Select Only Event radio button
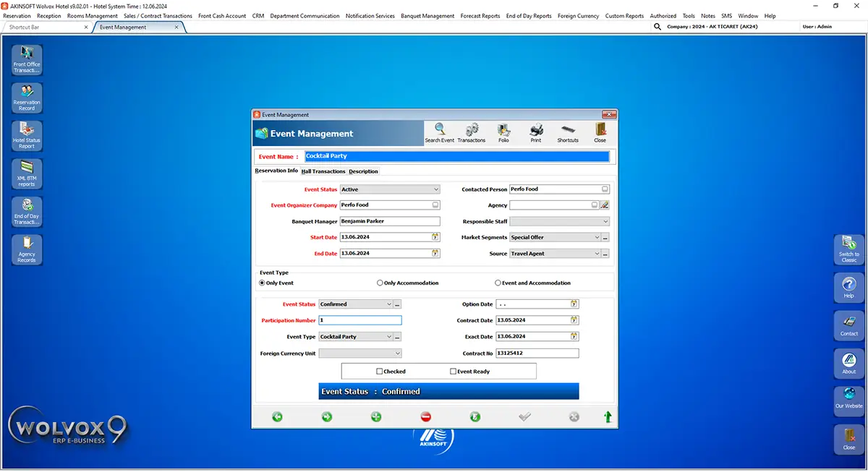Screen dimensions: 868x472 [x=263, y=283]
